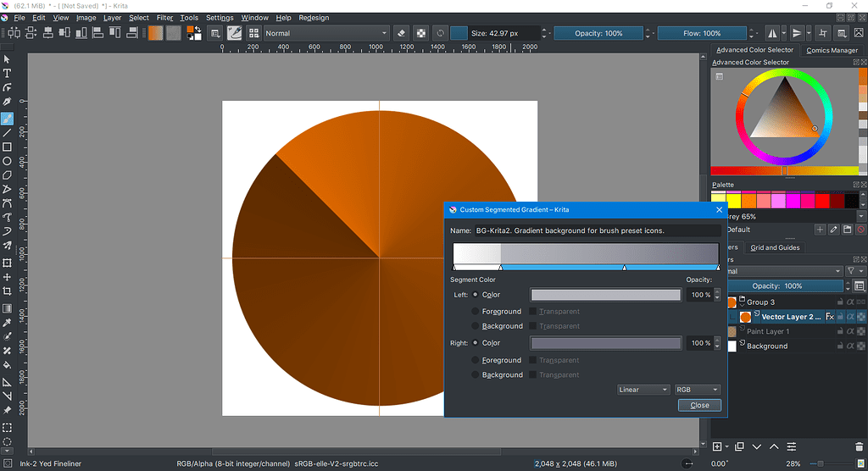This screenshot has width=868, height=471.
Task: Select Background radio for right segment color
Action: pyautogui.click(x=476, y=374)
